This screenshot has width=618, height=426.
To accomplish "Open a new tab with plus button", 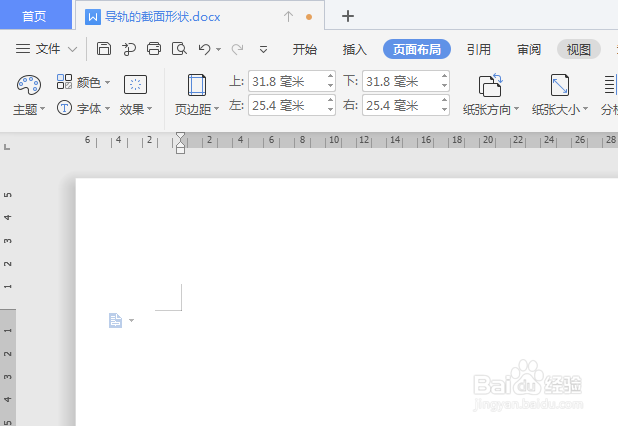I will pyautogui.click(x=348, y=16).
